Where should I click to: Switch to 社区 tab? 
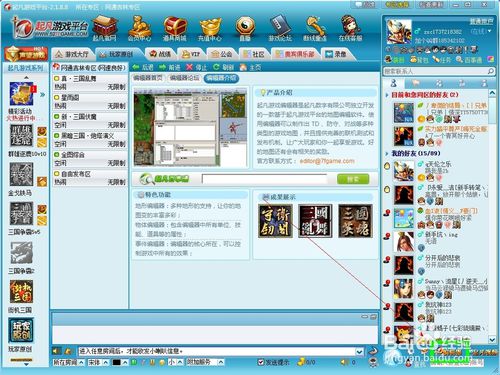coord(254,54)
